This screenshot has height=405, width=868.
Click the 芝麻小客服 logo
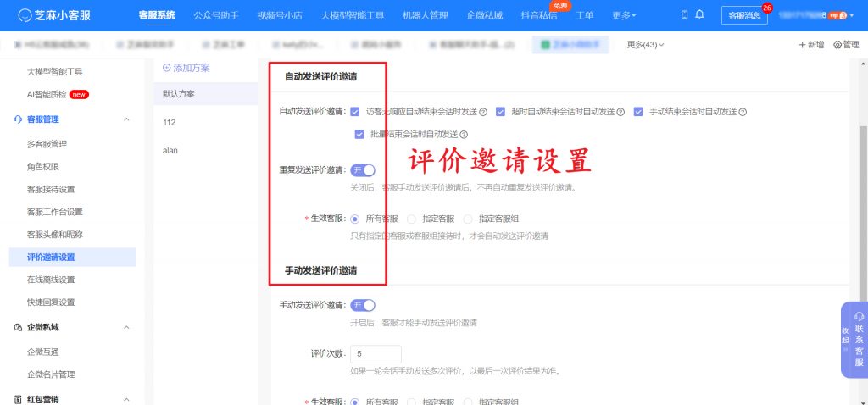tap(53, 15)
